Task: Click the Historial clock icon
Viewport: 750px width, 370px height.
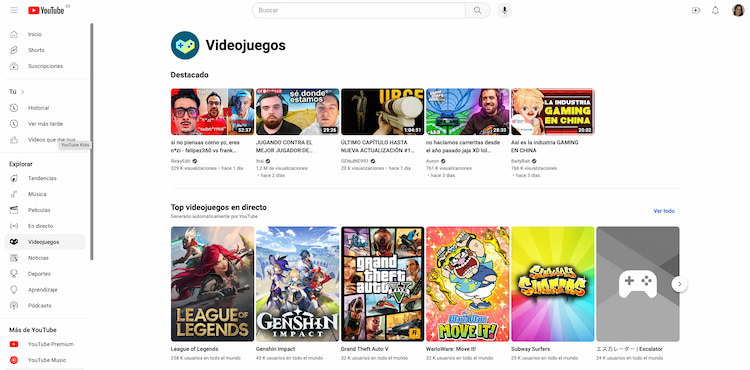Action: click(x=14, y=108)
